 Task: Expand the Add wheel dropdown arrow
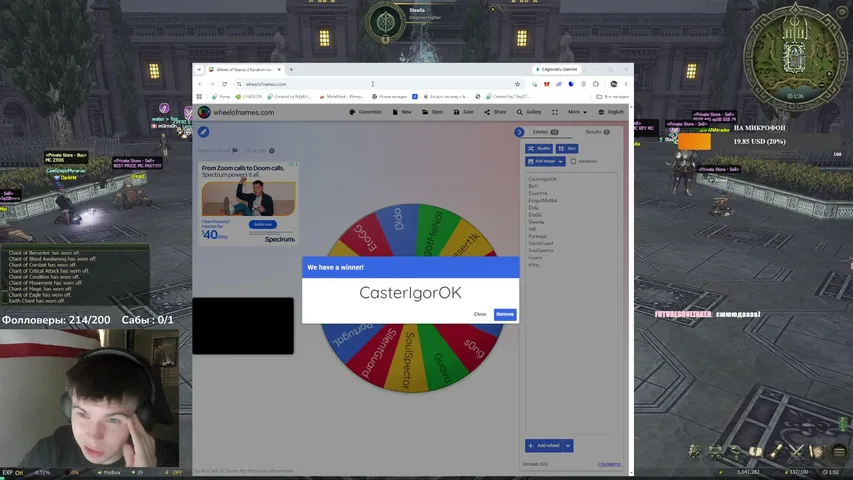pyautogui.click(x=568, y=446)
